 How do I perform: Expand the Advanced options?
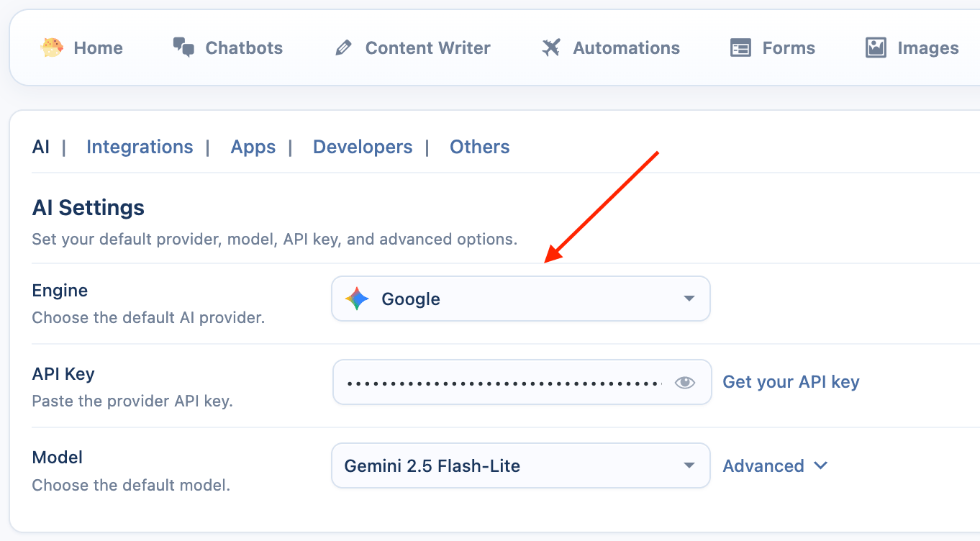tap(763, 465)
